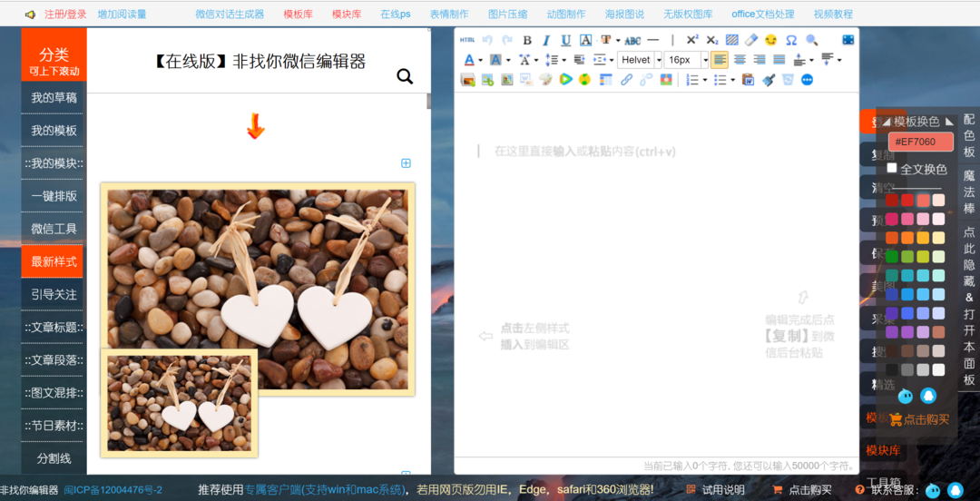Open background highlight color dropdown arrow
The image size is (980, 501).
pos(508,61)
